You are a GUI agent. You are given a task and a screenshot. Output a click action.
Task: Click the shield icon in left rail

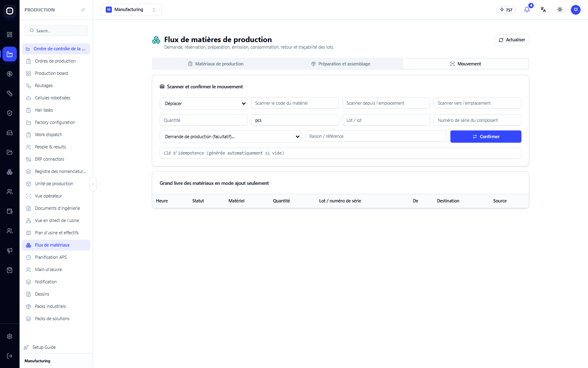click(x=10, y=113)
